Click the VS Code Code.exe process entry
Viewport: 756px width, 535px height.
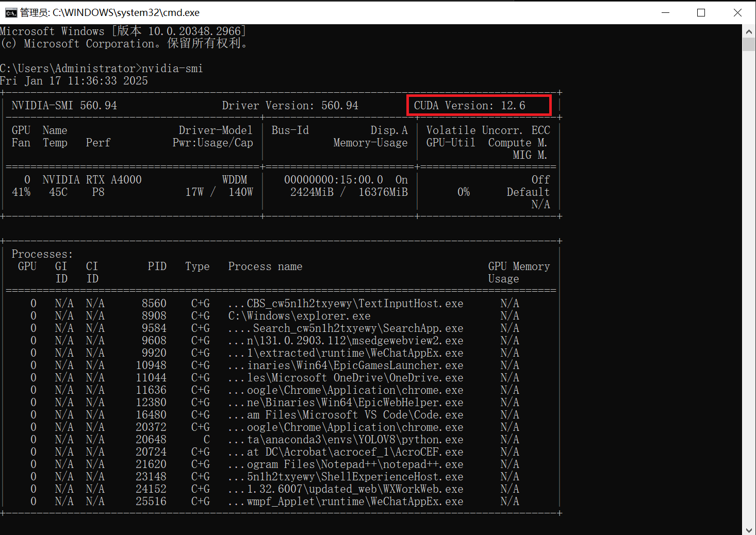[355, 415]
